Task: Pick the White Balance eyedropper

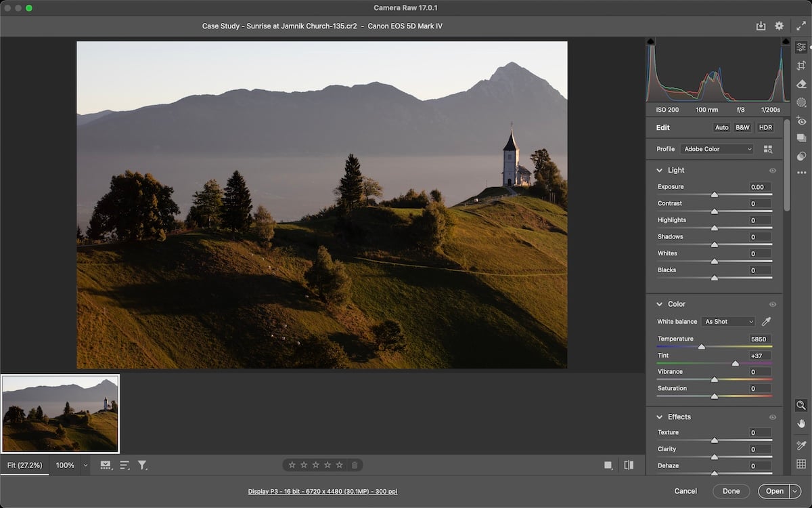Action: pos(768,321)
